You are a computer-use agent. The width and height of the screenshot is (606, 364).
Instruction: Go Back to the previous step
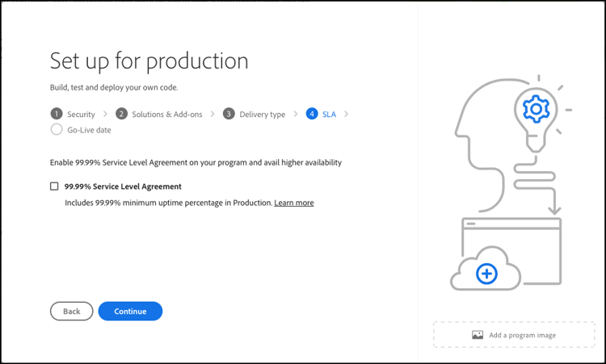point(71,311)
